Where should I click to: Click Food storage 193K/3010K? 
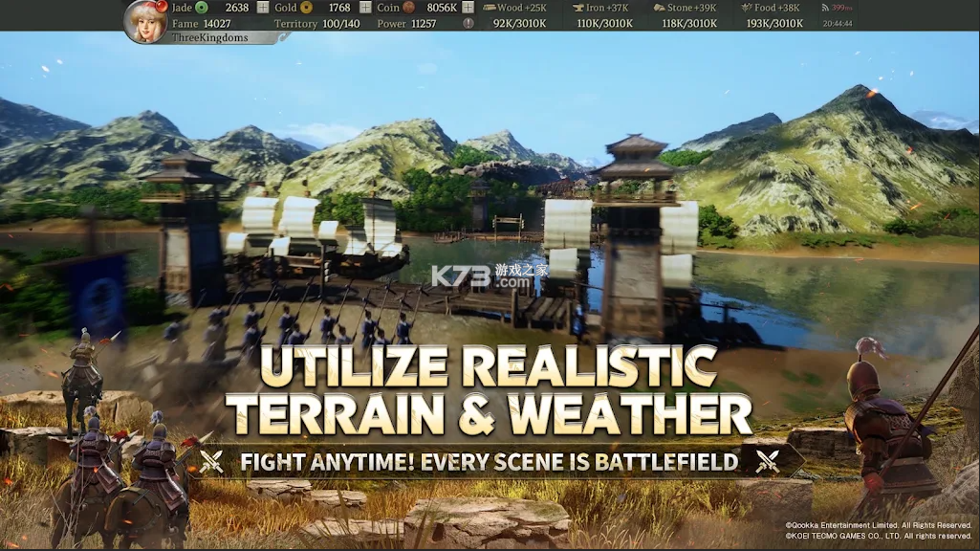click(x=774, y=23)
